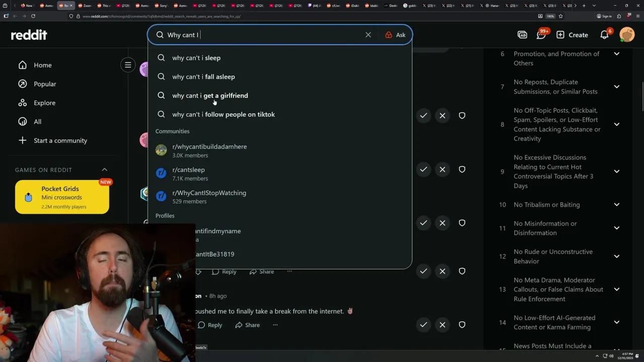Remove the break from internet comment
The image size is (644, 362).
[442, 325]
